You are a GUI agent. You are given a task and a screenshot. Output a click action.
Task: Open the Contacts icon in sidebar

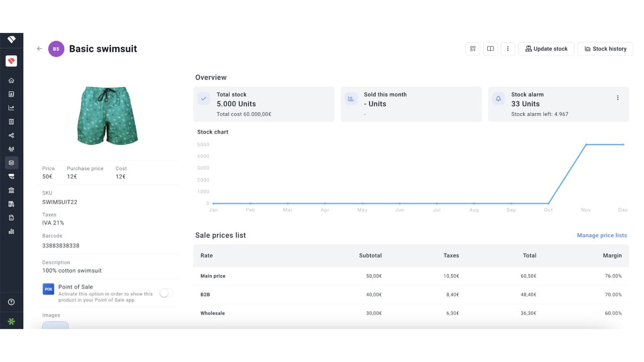11,94
